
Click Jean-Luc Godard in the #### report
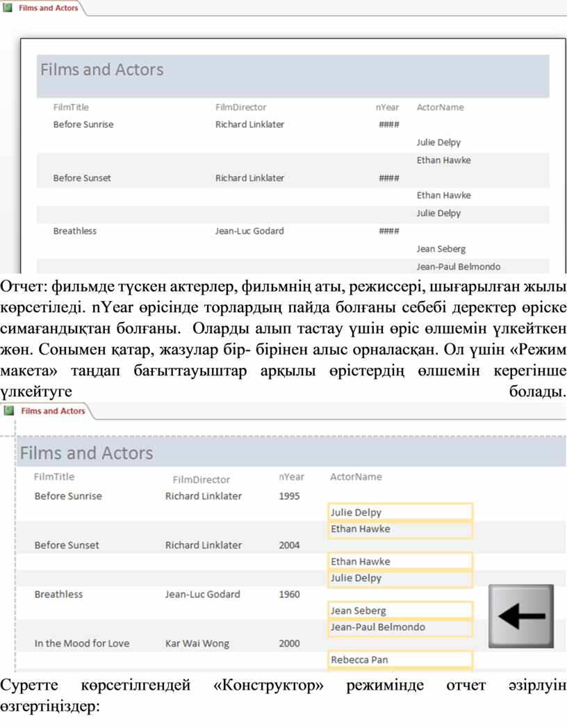point(249,231)
